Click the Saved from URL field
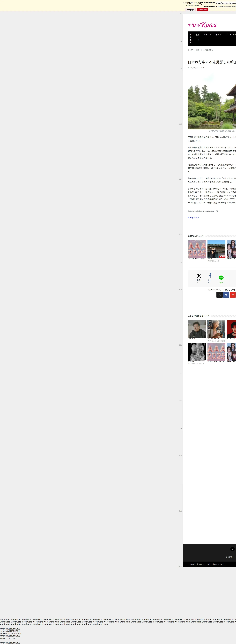The height and width of the screenshot is (644, 236). pyautogui.click(x=226, y=3)
